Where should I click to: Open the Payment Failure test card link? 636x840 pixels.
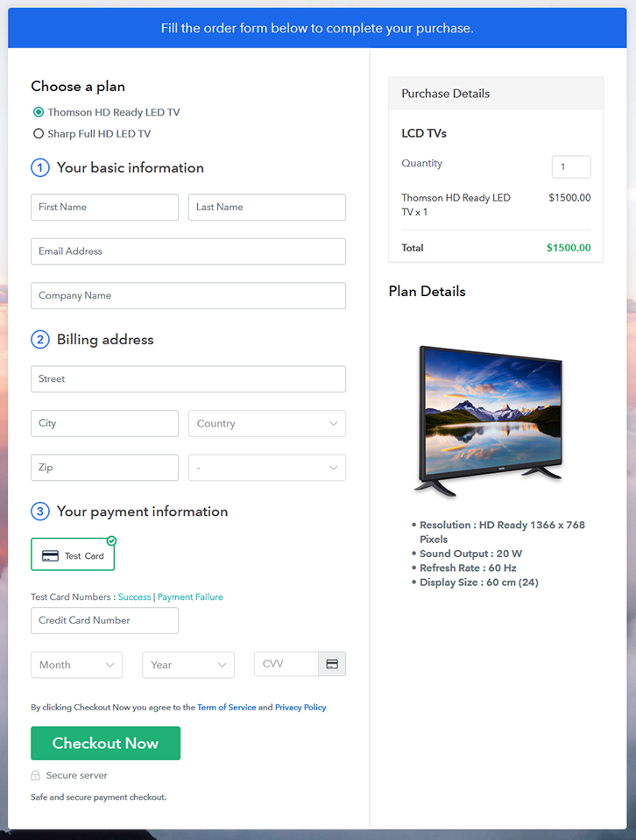pyautogui.click(x=190, y=596)
